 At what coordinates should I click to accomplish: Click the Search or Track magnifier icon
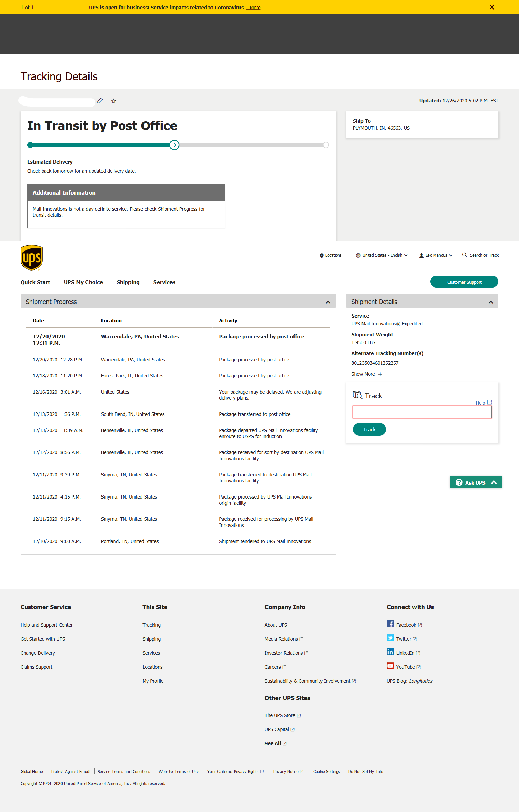click(465, 255)
